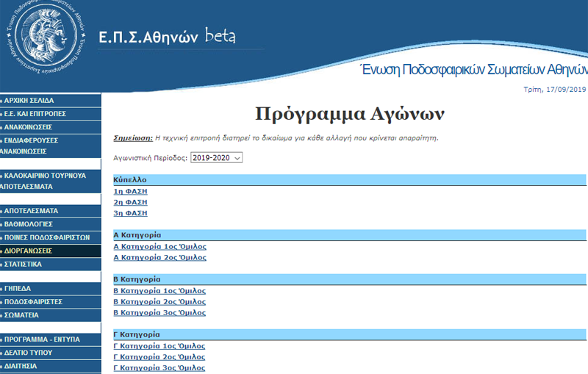Expand the Αγωνιστική Περίοδος 2019-2020 dropdown
Screen dimensions: 588x374
click(x=216, y=158)
